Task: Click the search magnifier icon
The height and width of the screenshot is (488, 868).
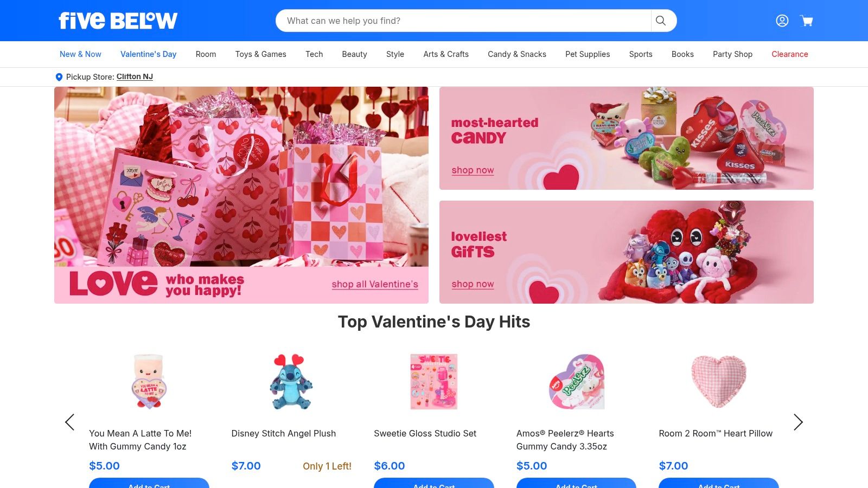Action: pos(661,21)
